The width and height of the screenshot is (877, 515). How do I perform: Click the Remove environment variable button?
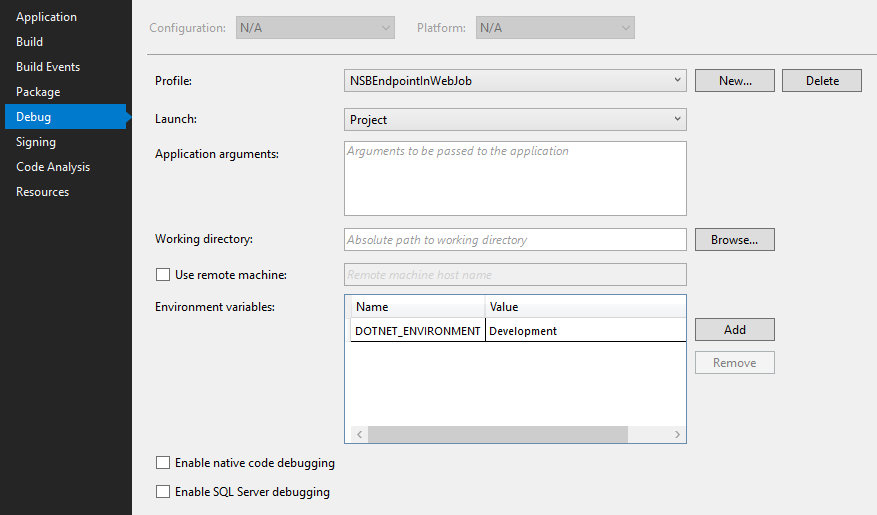coord(735,362)
